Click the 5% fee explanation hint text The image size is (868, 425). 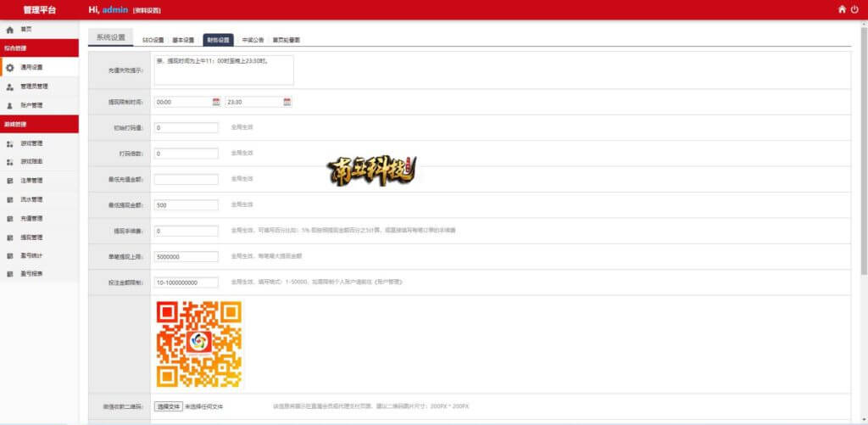(343, 230)
